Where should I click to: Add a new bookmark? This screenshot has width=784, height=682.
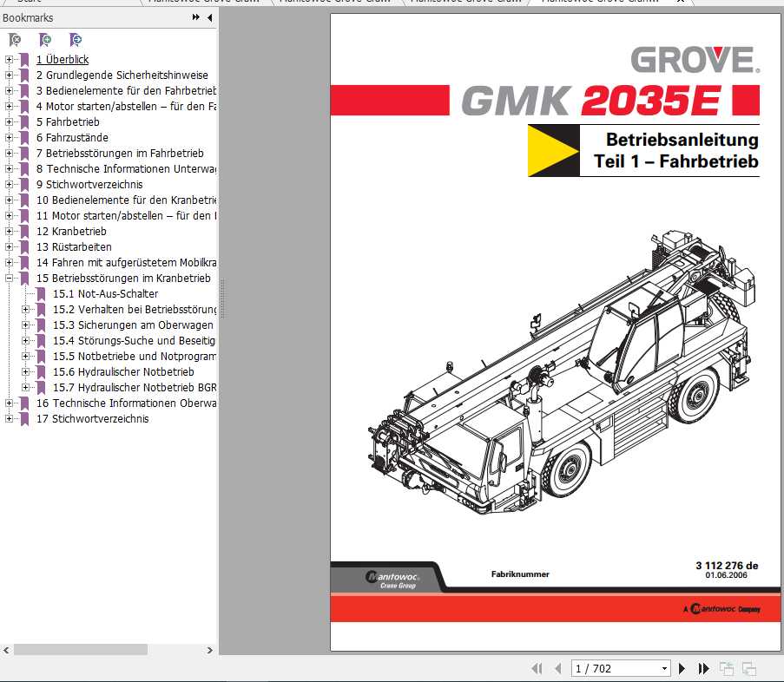(x=45, y=40)
